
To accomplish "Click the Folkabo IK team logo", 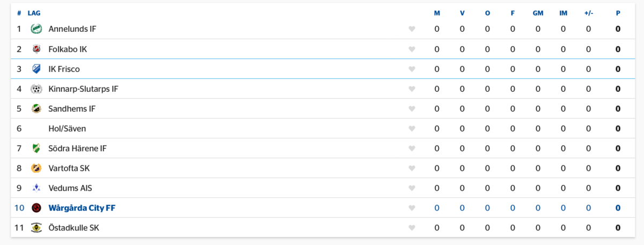I will point(36,49).
